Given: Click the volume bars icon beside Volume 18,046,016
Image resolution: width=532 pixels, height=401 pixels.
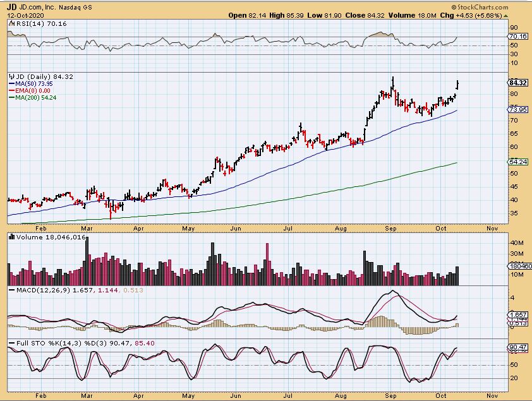Looking at the screenshot, I should click(11, 237).
